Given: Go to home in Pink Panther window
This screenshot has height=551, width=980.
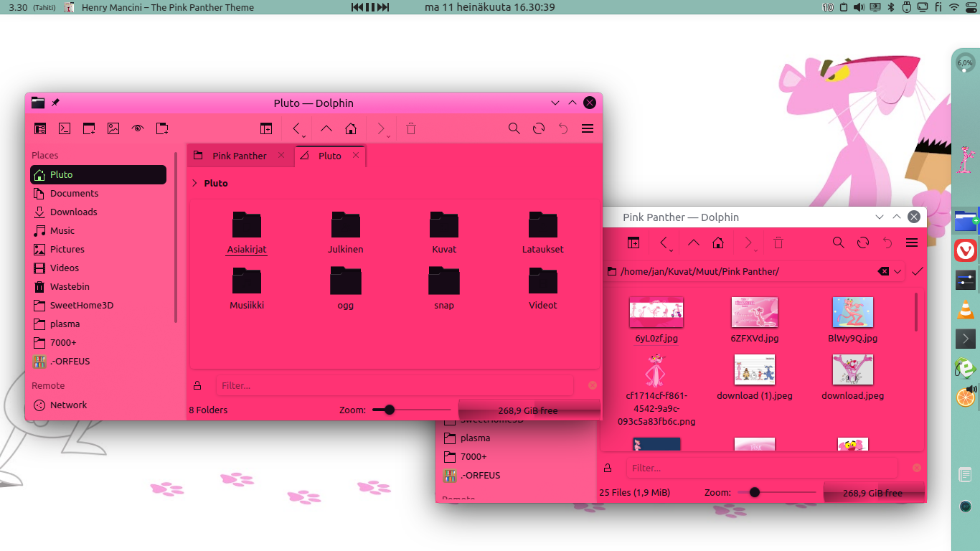Looking at the screenshot, I should pyautogui.click(x=718, y=242).
